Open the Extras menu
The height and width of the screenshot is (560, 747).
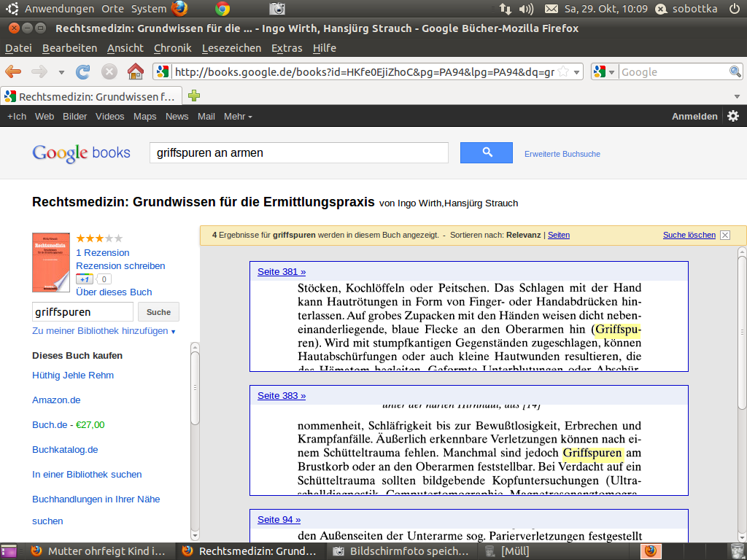point(287,48)
